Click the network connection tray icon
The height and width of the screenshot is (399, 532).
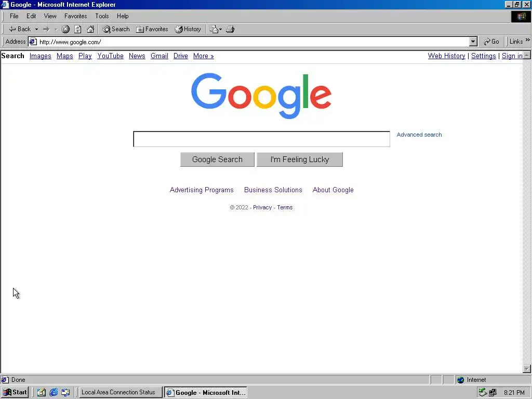pos(483,392)
